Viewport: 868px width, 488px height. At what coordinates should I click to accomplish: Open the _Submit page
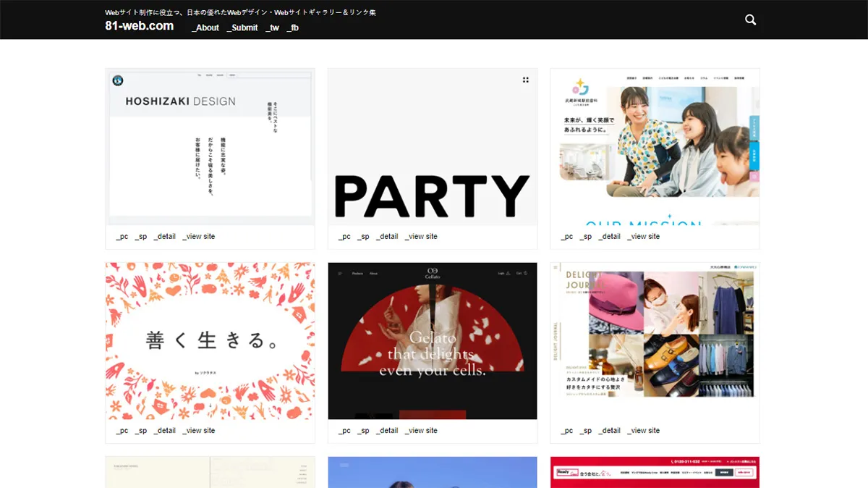coord(242,28)
